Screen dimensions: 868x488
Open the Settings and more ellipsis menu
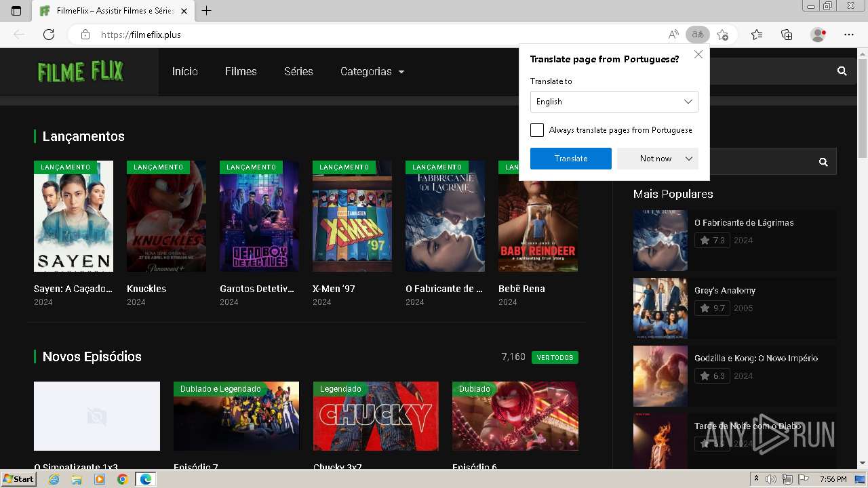coord(849,35)
